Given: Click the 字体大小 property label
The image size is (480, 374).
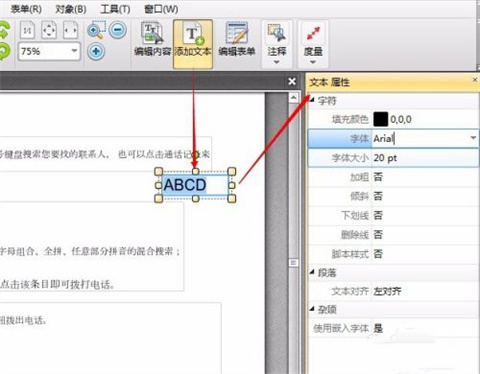Looking at the screenshot, I should pos(350,158).
